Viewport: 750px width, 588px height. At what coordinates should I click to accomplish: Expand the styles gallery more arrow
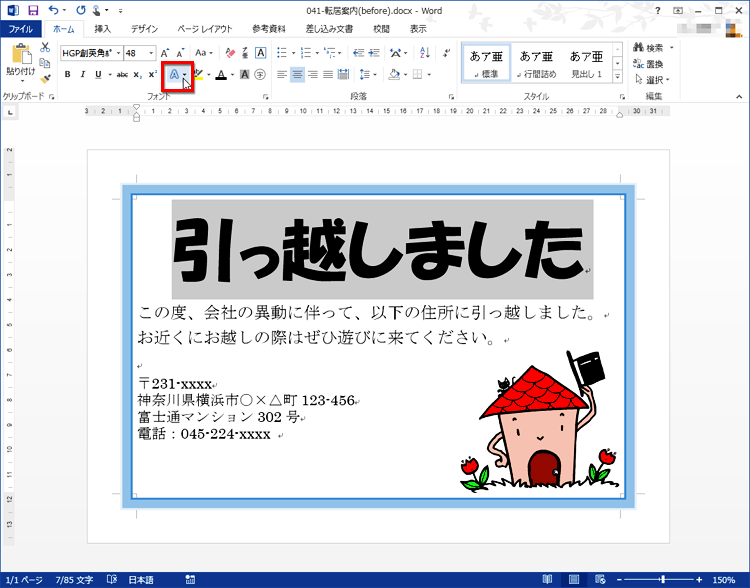click(x=618, y=76)
